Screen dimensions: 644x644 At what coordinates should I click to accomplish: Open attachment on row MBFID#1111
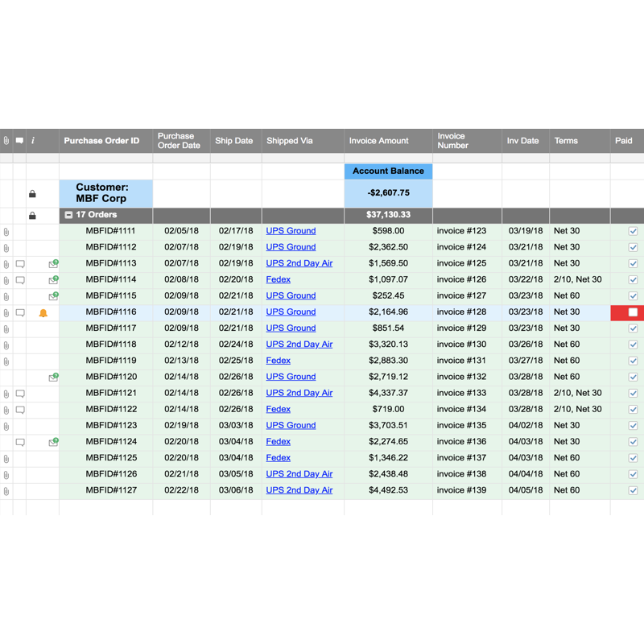(x=6, y=231)
